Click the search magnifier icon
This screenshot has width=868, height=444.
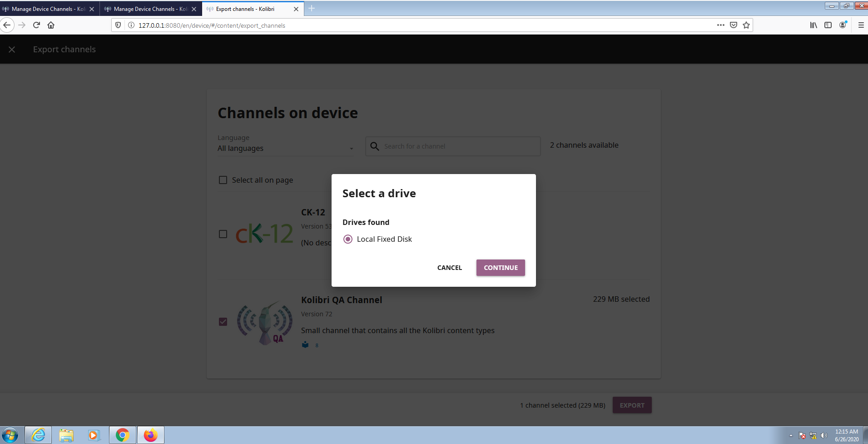coord(375,146)
